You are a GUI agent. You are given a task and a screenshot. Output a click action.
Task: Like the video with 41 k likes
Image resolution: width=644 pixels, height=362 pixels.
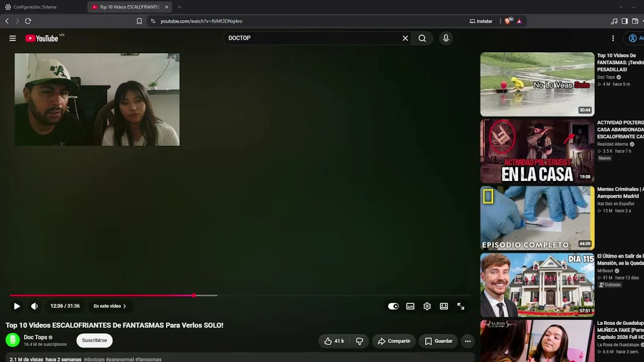click(x=334, y=341)
